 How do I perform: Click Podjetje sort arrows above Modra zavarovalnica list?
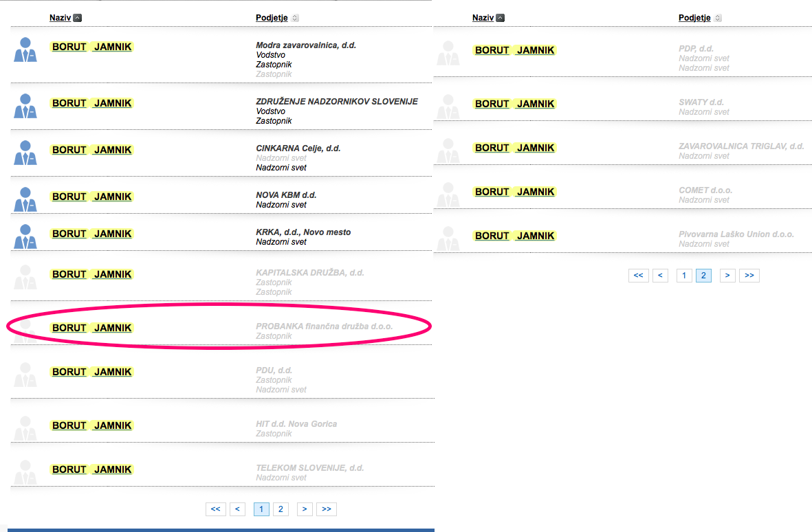coord(295,18)
